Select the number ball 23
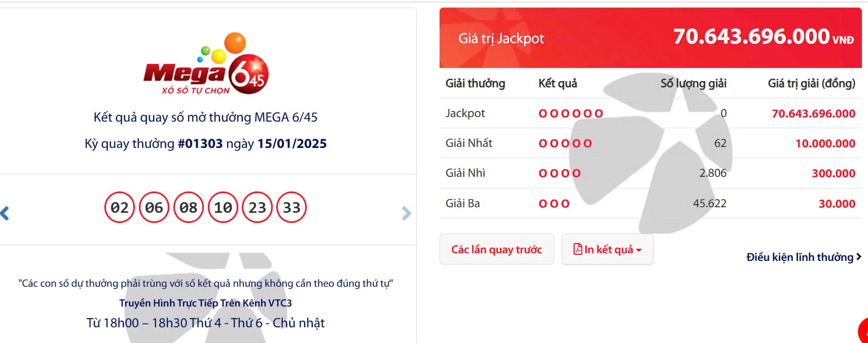This screenshot has height=343, width=868. point(258,207)
